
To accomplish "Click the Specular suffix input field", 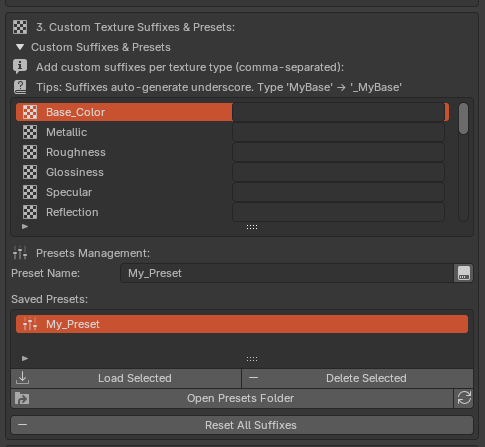I will tap(338, 192).
